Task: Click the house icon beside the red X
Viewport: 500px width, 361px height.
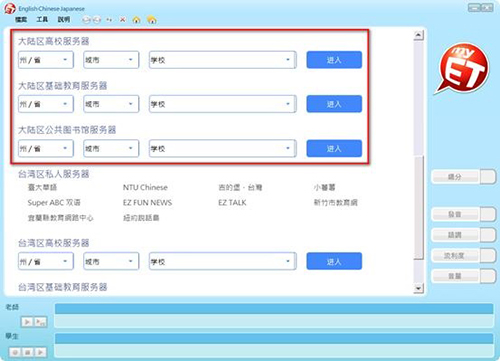Action: pos(136,20)
